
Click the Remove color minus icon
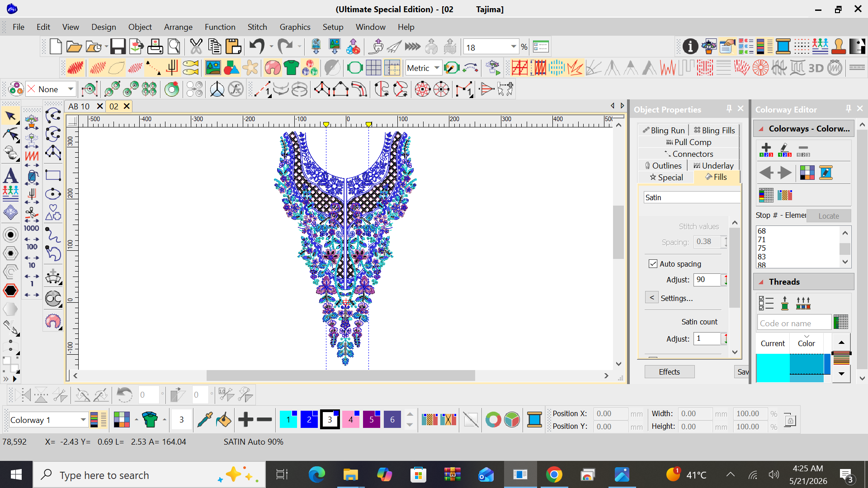point(264,420)
